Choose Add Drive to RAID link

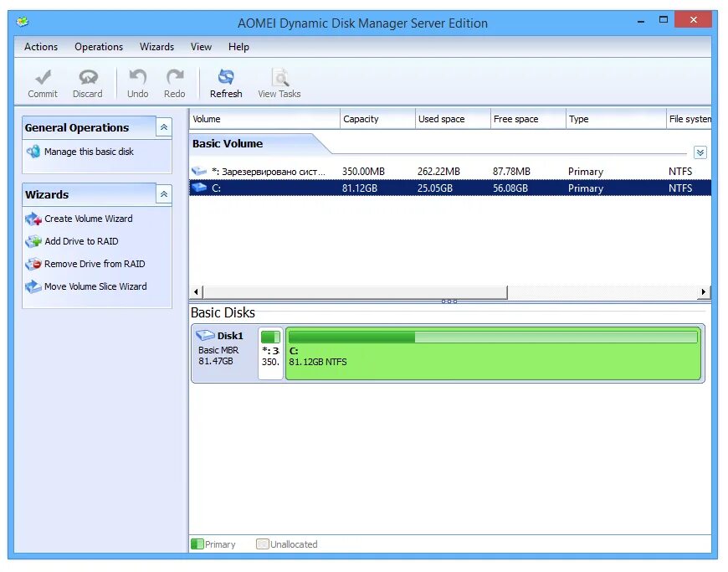81,242
